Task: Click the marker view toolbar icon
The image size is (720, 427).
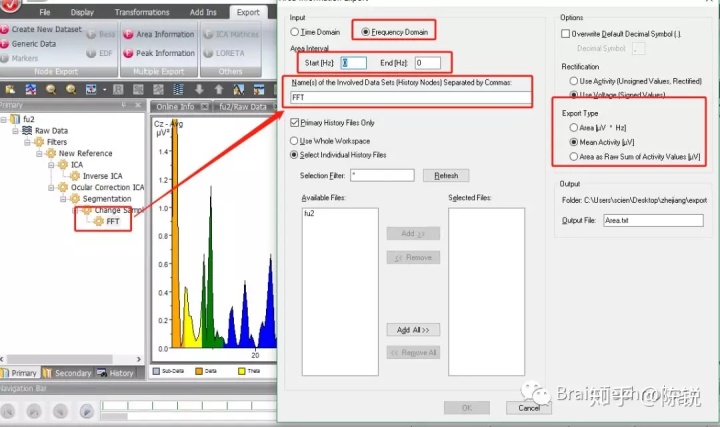Action: pos(91,89)
